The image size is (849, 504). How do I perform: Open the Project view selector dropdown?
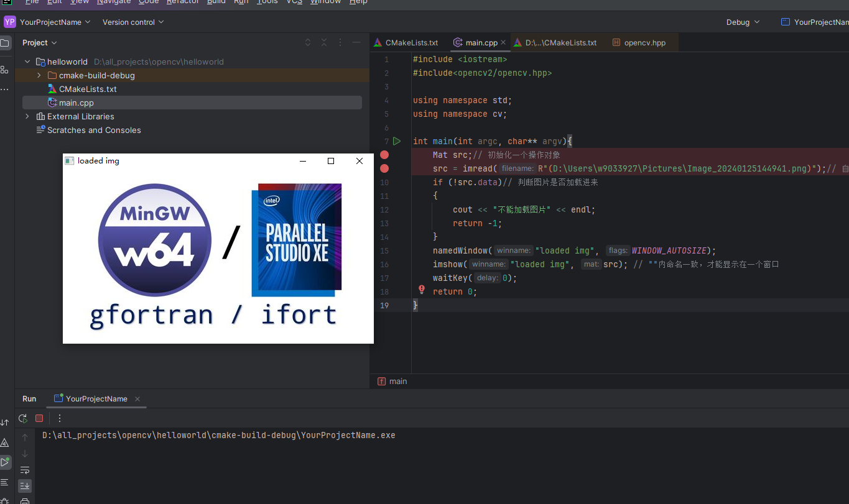coord(40,43)
